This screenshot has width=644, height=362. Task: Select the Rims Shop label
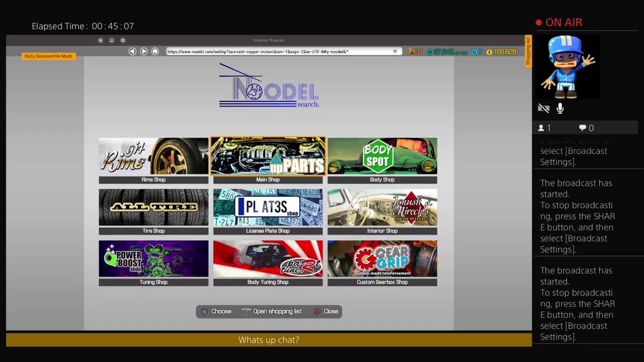point(153,179)
